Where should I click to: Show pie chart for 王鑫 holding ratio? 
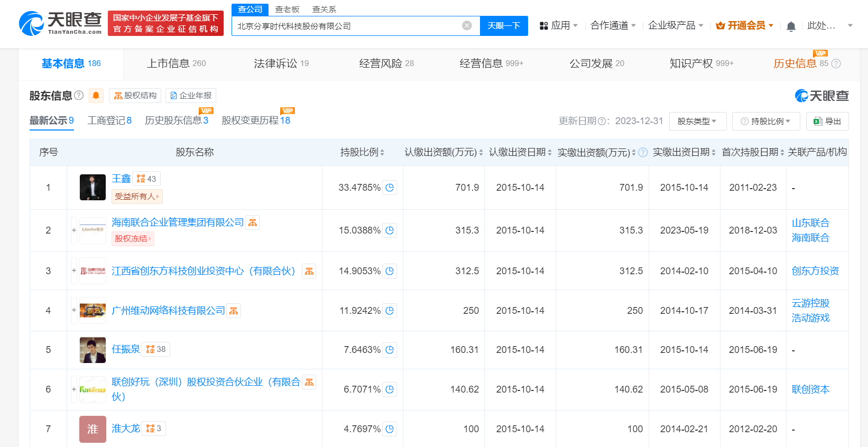point(390,188)
